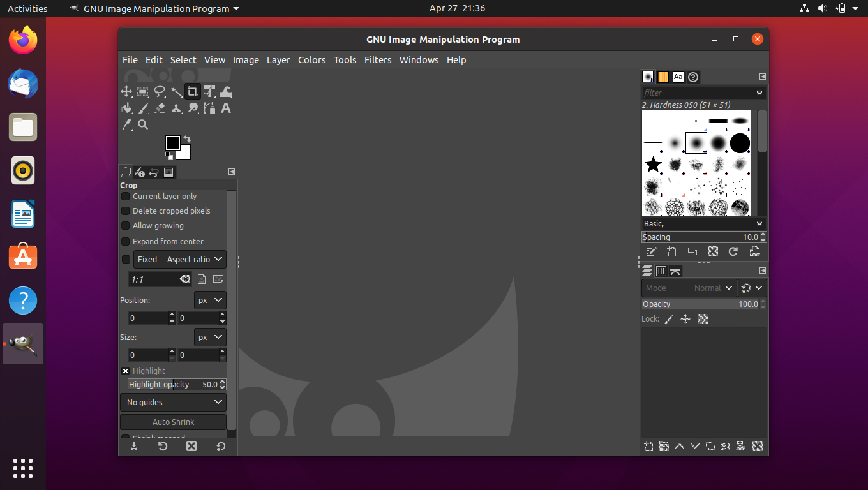Select the Zoom tool
This screenshot has height=490, width=868.
pyautogui.click(x=143, y=124)
